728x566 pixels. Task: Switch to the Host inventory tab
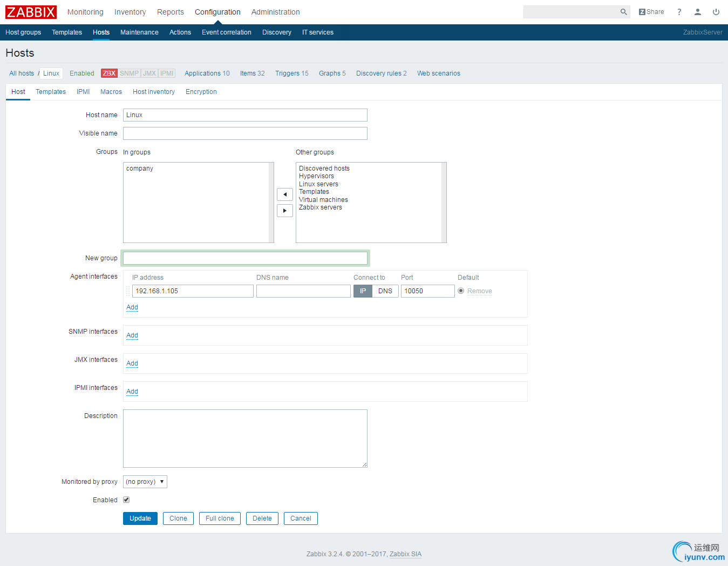[154, 92]
